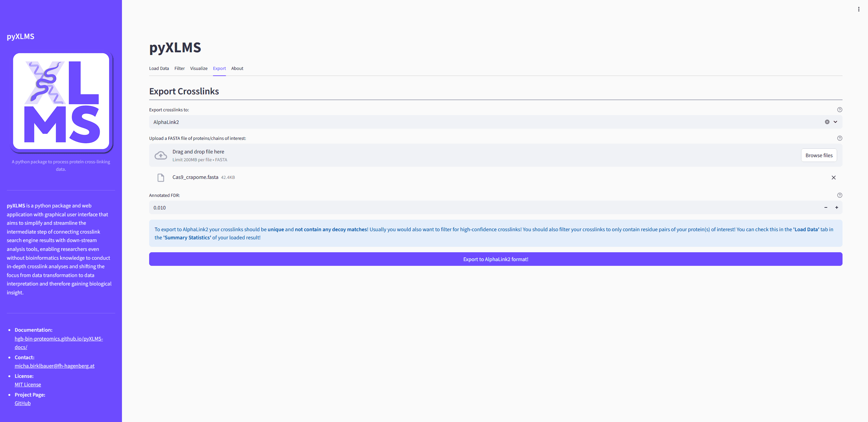Increase the Annotated FDR value

(836, 207)
